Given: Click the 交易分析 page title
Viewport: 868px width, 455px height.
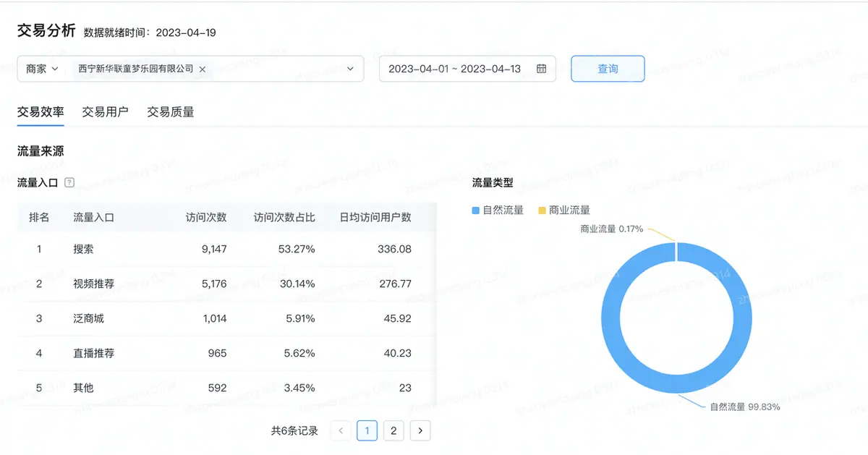Looking at the screenshot, I should click(x=46, y=30).
